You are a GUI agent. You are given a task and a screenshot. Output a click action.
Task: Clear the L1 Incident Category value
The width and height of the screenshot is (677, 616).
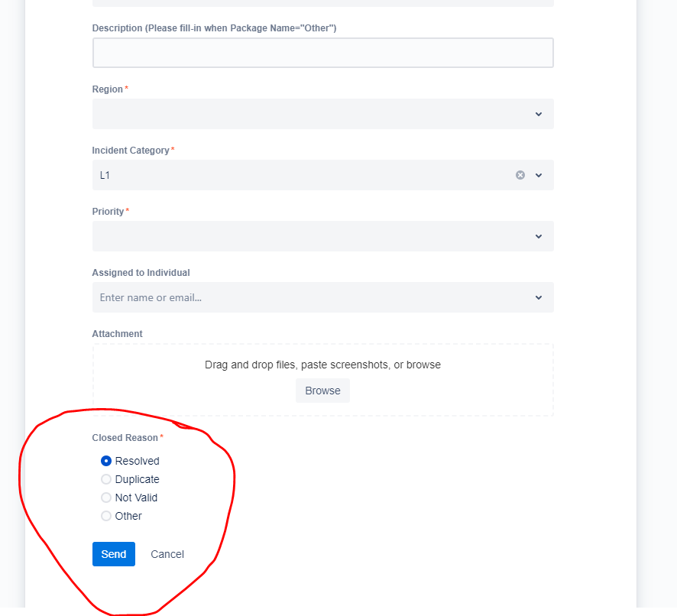tap(520, 175)
